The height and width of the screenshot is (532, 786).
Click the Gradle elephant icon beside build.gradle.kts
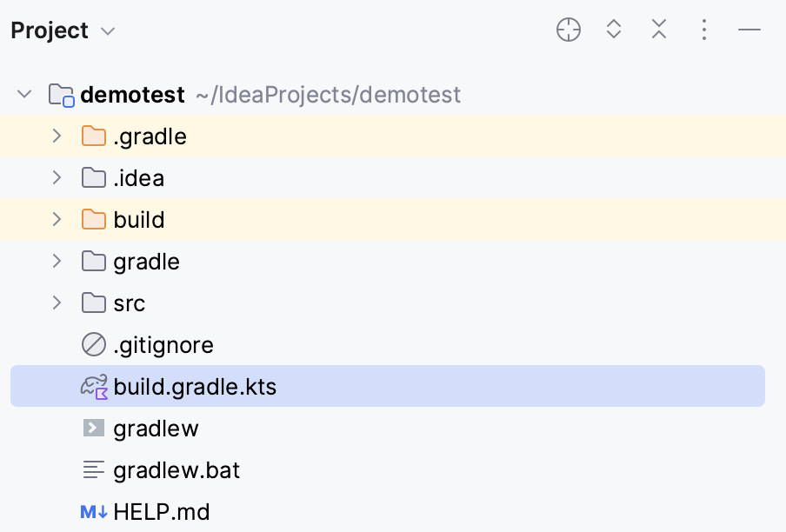point(93,387)
